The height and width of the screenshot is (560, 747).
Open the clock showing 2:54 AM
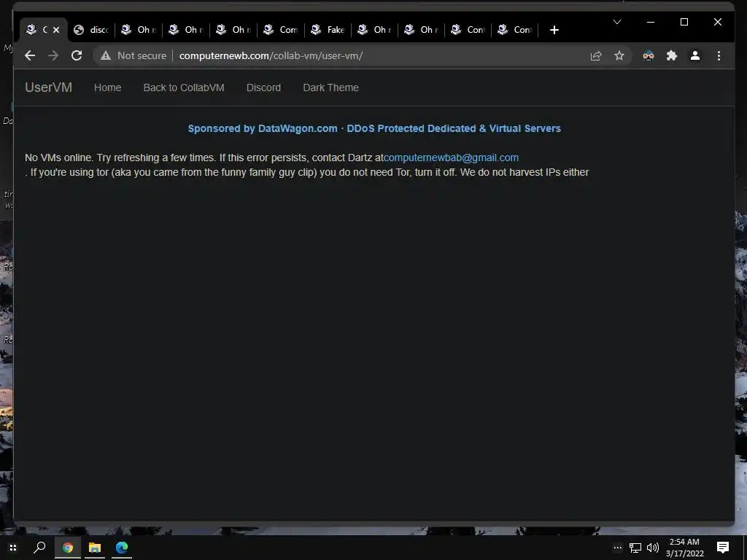(x=684, y=548)
